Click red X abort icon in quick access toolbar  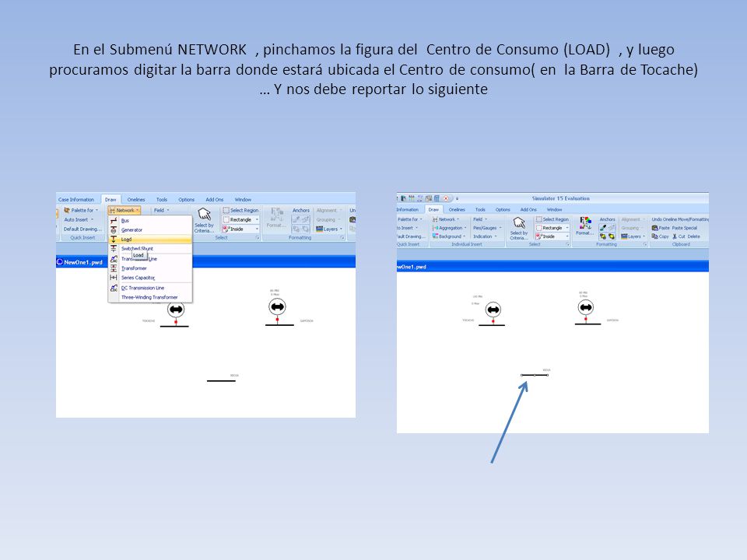446,198
